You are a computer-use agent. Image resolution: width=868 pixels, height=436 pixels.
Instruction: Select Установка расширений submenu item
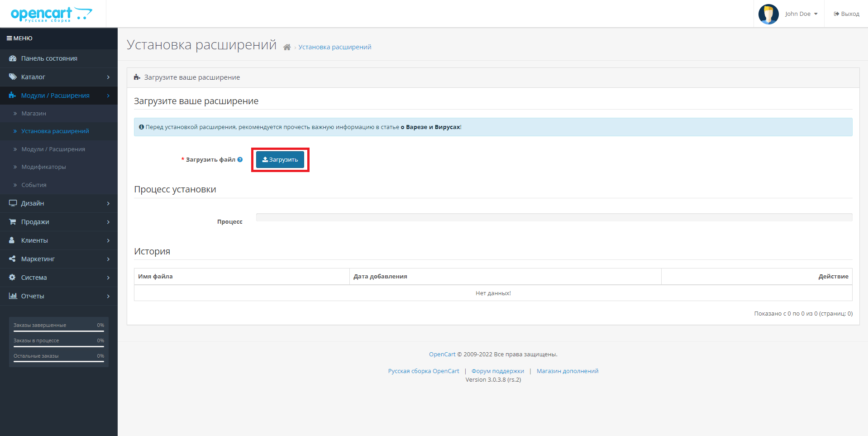[59, 131]
